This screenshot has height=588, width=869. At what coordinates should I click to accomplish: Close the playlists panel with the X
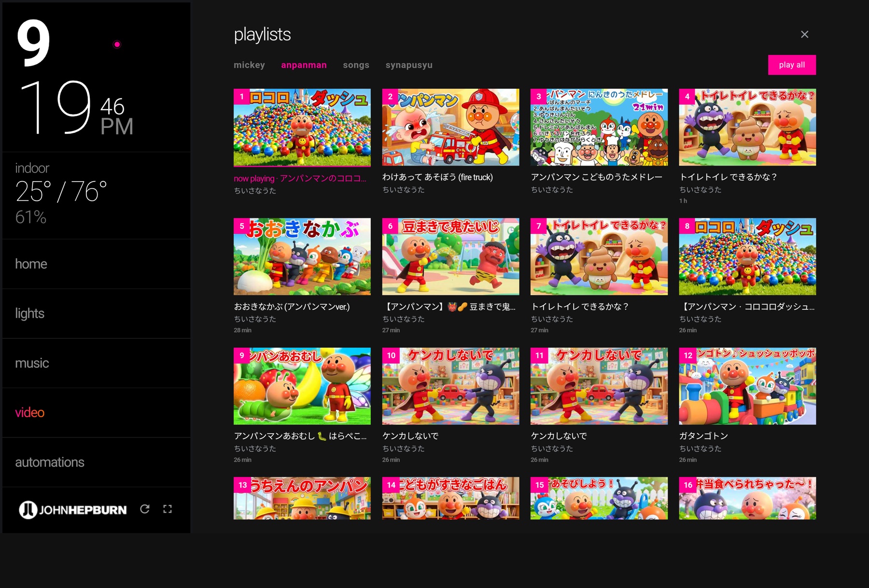[x=804, y=34]
